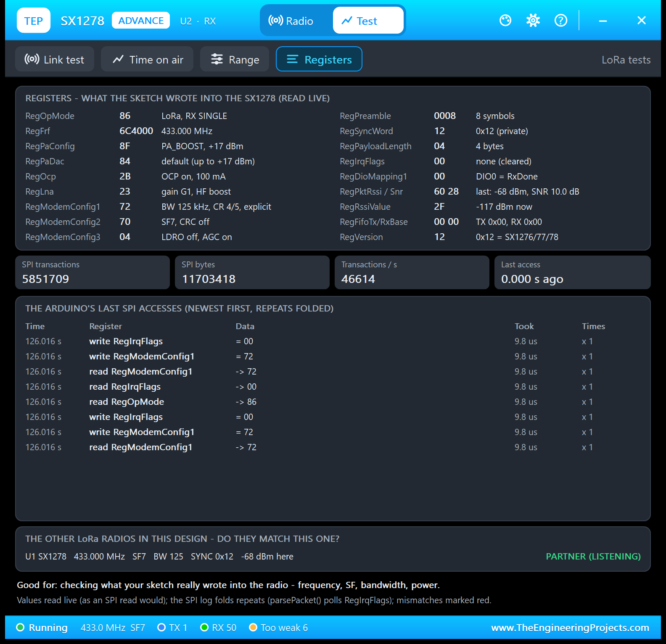The height and width of the screenshot is (644, 666).
Task: Click the Too weak 6 orange indicator
Action: pyautogui.click(x=253, y=628)
